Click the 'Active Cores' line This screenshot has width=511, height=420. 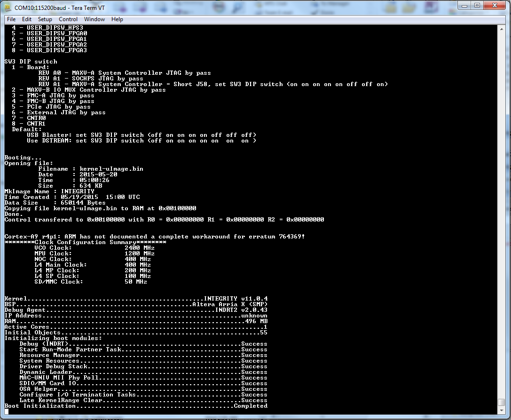[x=136, y=327]
